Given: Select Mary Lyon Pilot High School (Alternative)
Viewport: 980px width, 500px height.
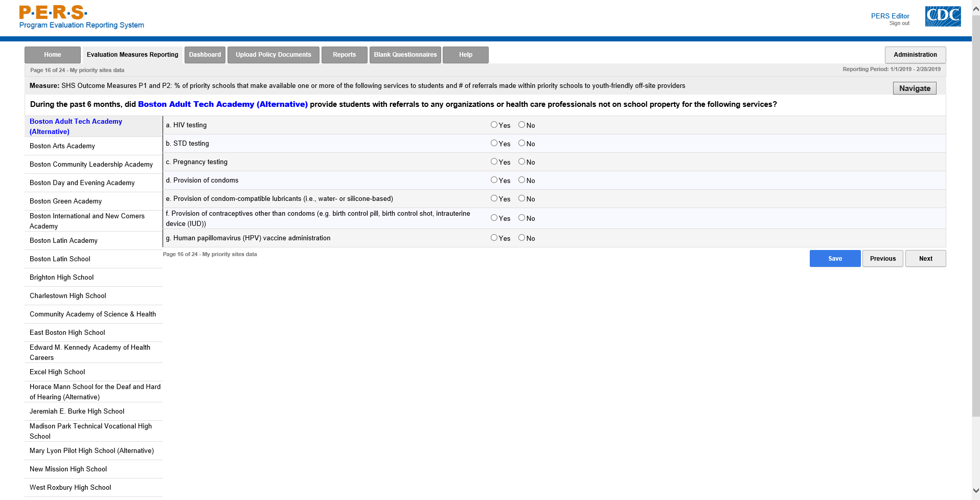Looking at the screenshot, I should click(94, 451).
